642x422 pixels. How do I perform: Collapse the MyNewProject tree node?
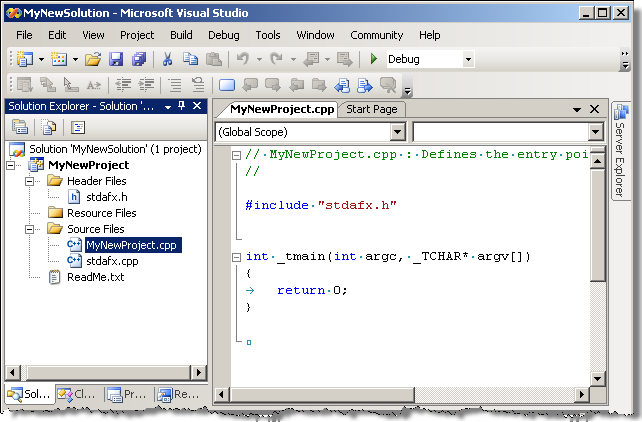point(11,165)
